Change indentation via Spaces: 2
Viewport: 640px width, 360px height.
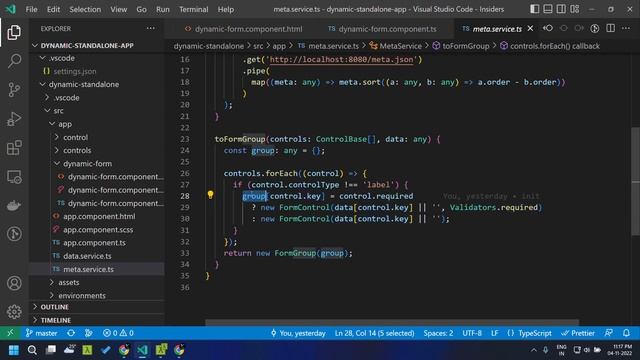coord(438,333)
